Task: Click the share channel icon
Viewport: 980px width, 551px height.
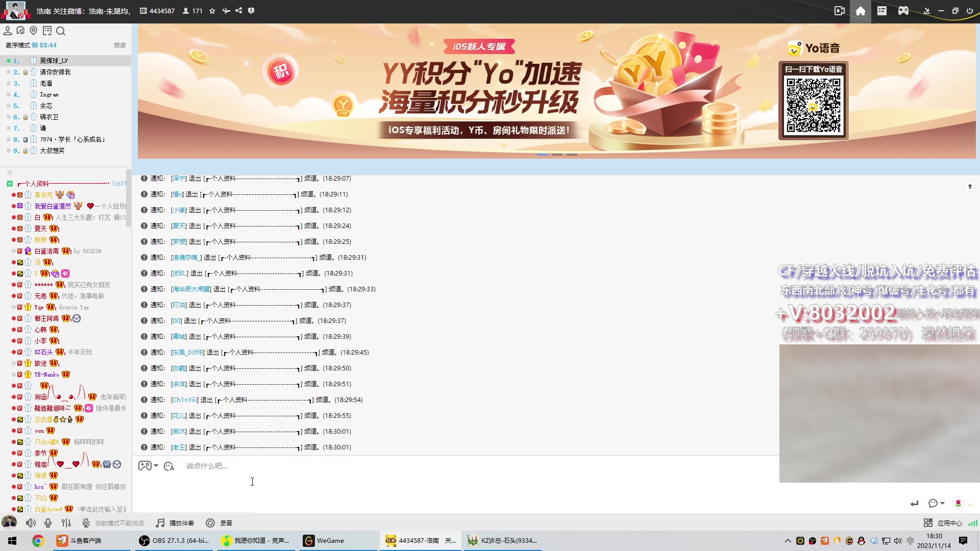Action: tap(238, 11)
